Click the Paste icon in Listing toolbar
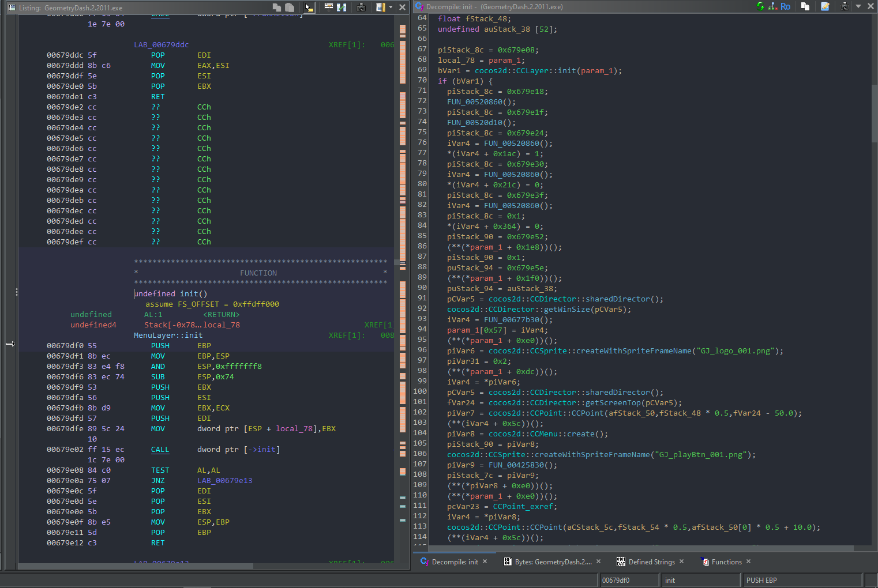The image size is (878, 588). tap(290, 7)
